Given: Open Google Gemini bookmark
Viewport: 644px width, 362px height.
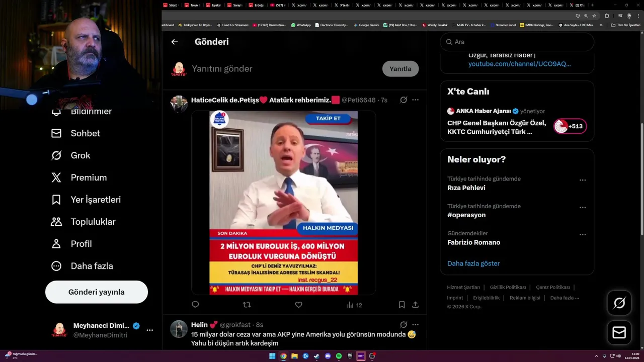Looking at the screenshot, I should [366, 25].
